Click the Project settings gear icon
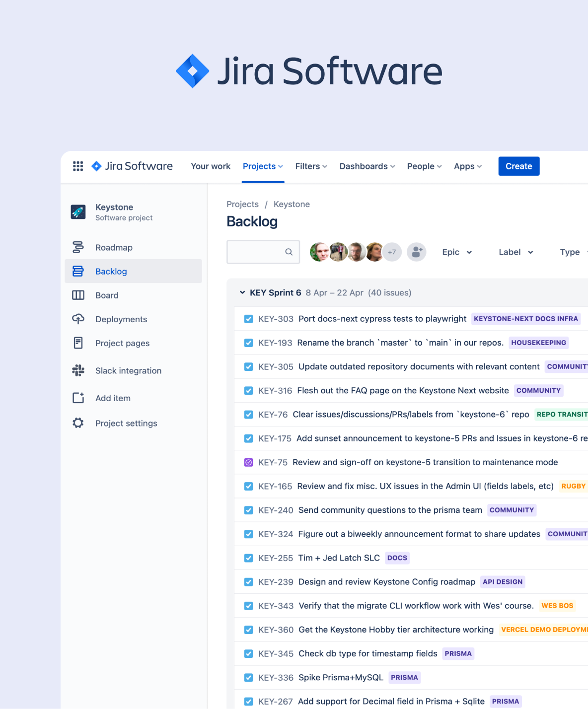This screenshot has height=709, width=588. click(x=78, y=423)
